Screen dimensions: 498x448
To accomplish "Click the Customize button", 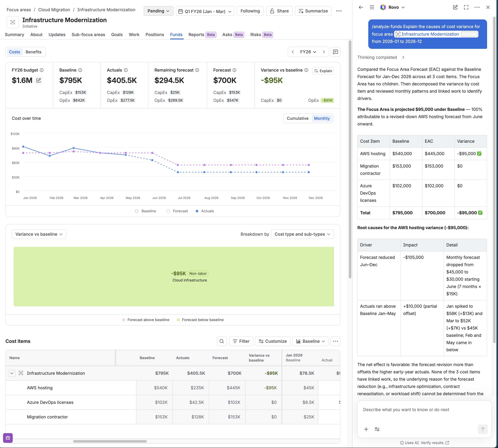I will point(273,341).
